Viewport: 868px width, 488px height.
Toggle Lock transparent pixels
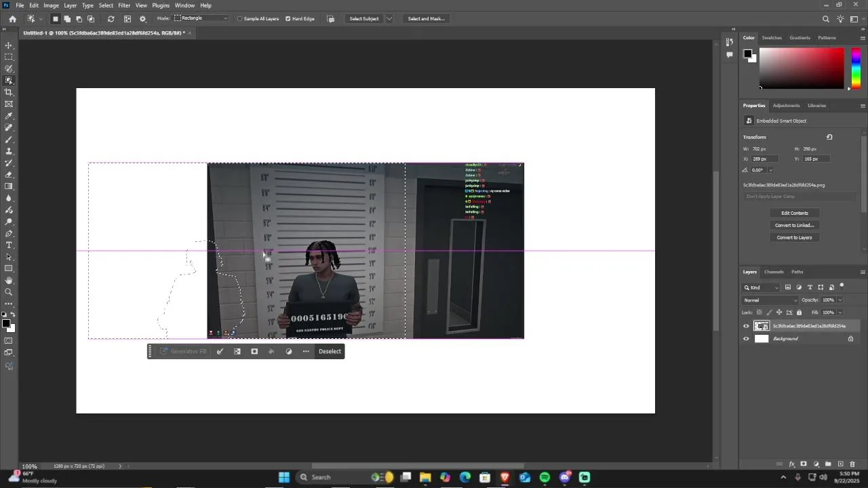(x=758, y=312)
